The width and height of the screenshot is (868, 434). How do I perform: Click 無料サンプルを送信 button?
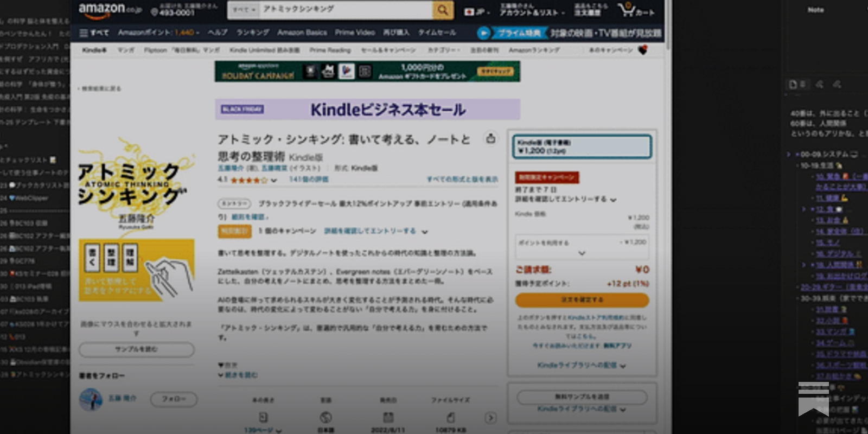[x=582, y=397]
